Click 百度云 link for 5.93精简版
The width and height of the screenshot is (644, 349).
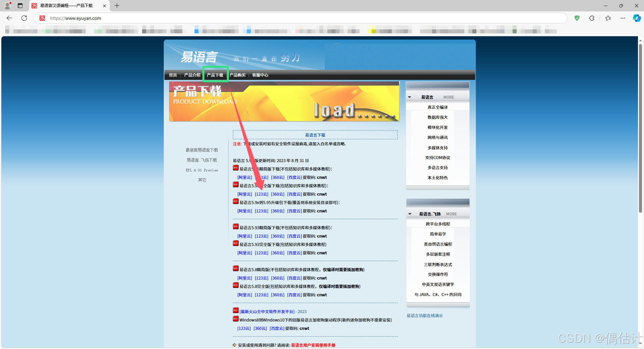[x=294, y=236]
